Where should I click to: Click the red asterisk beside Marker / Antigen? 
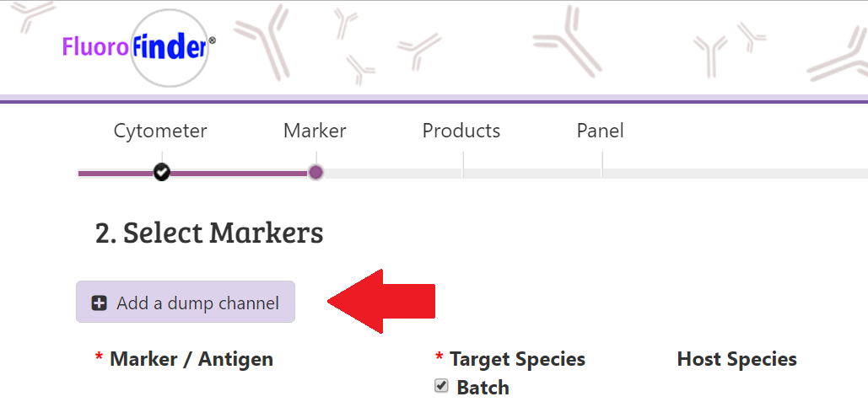click(x=99, y=359)
